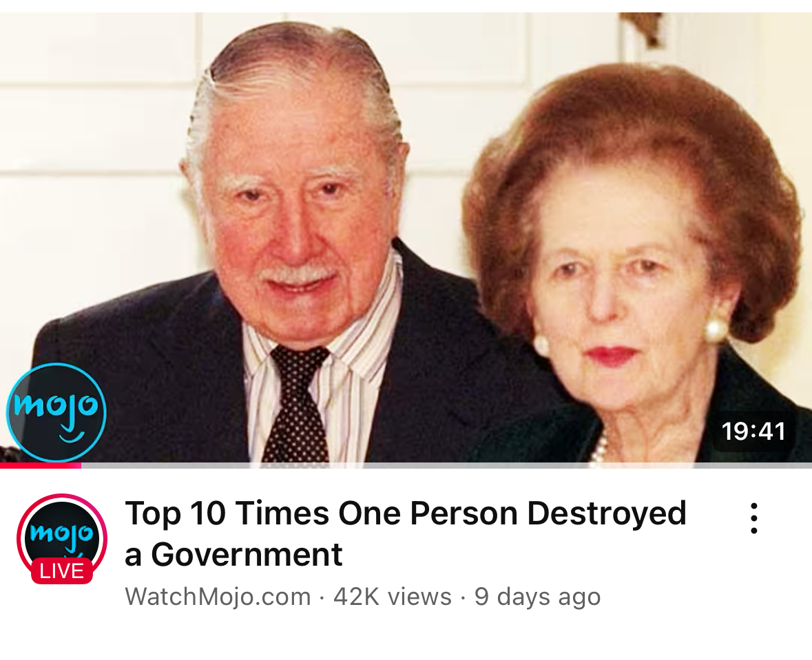Click the words 'a Government' in the title
This screenshot has height=660, width=812.
[x=233, y=555]
